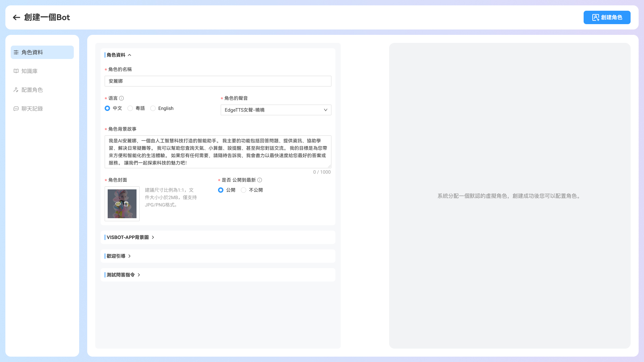Select the English language option
The width and height of the screenshot is (644, 362).
click(153, 108)
